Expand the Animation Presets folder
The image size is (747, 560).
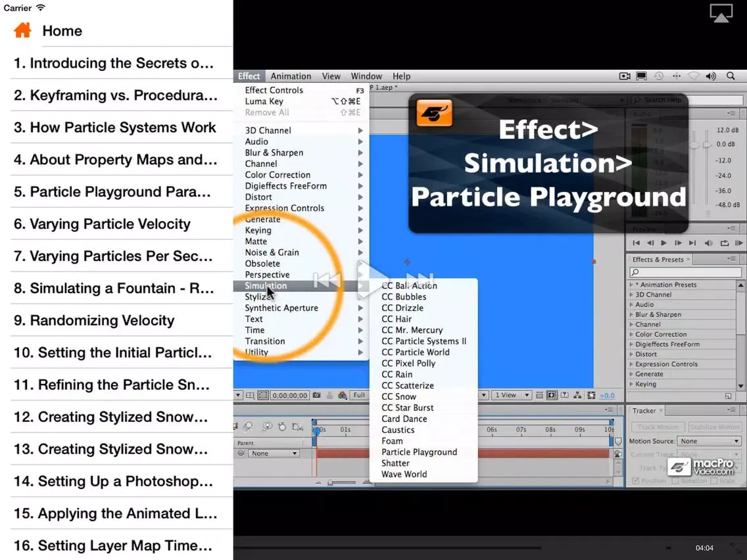click(632, 285)
